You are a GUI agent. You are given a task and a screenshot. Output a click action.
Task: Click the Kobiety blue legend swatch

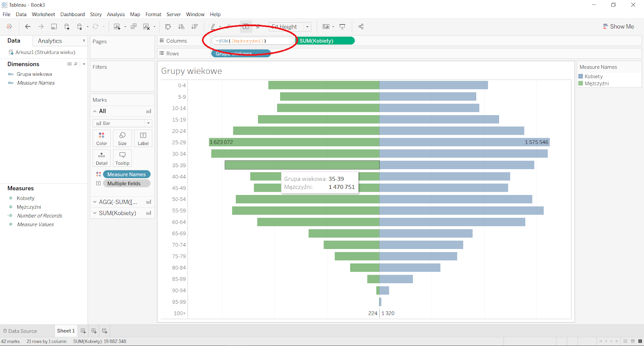pyautogui.click(x=581, y=77)
